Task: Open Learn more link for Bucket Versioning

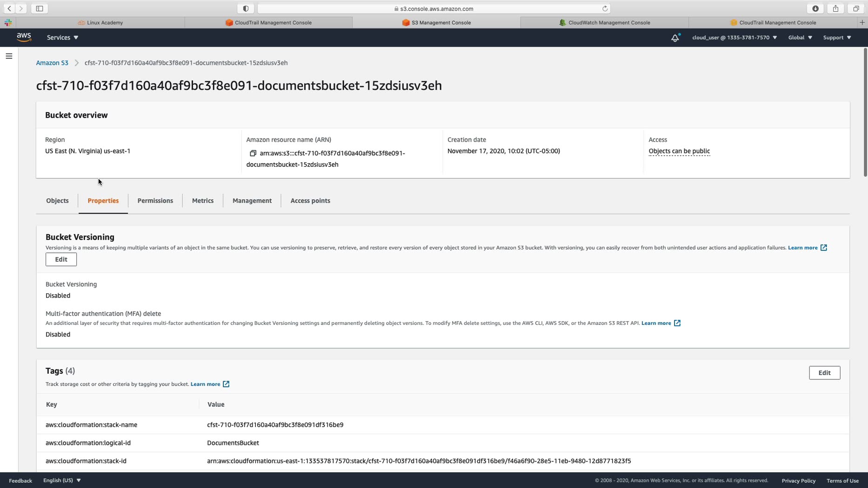Action: [x=802, y=248]
